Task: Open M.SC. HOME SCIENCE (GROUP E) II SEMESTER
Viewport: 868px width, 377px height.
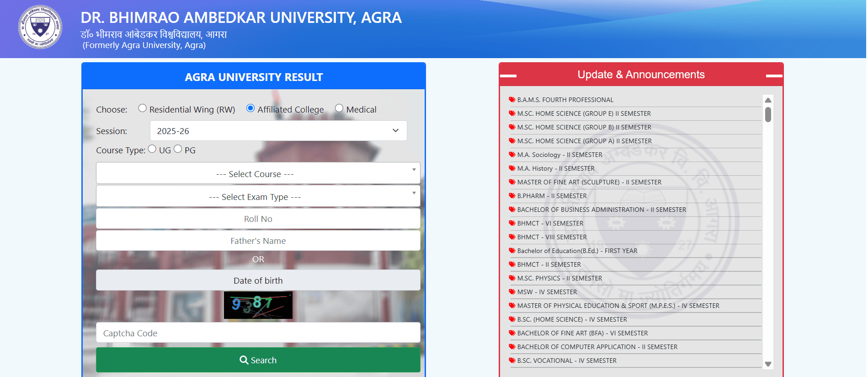Action: [584, 113]
